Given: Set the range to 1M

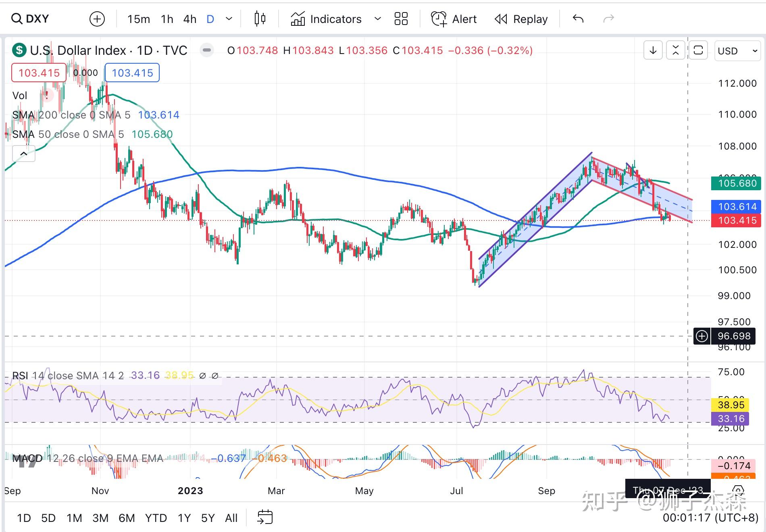Looking at the screenshot, I should coord(74,518).
